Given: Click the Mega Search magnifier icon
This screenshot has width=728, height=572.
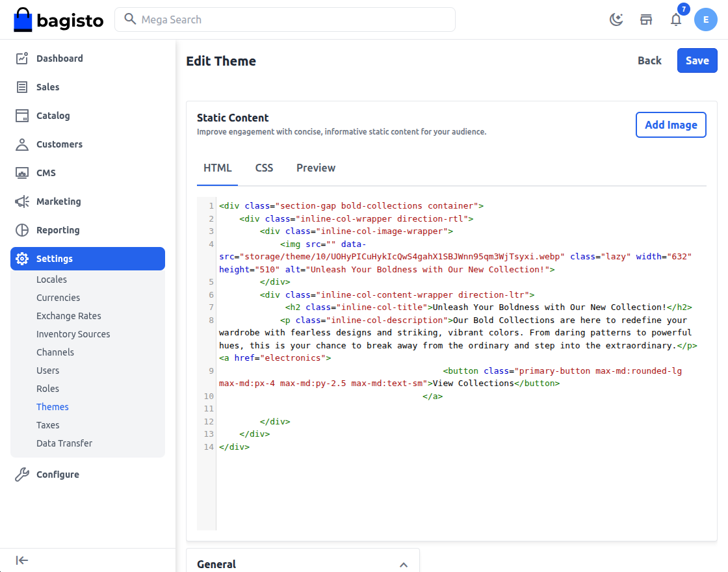Looking at the screenshot, I should [130, 19].
